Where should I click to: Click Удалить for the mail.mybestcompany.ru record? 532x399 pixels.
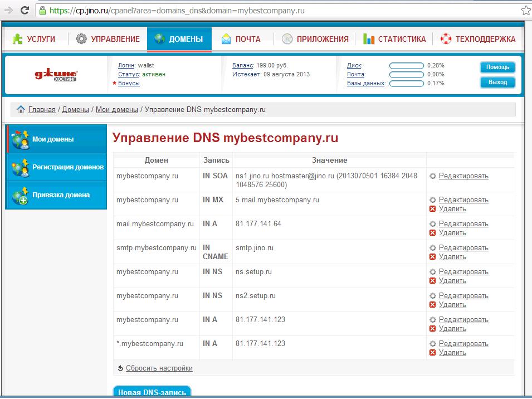click(452, 233)
